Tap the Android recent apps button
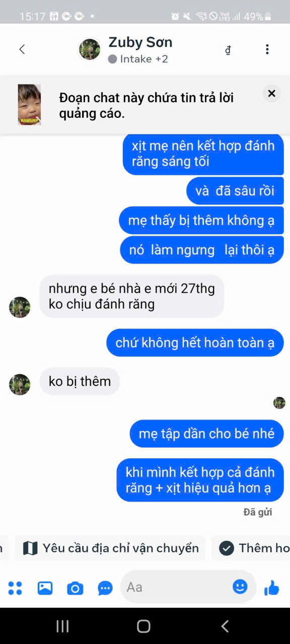Image resolution: width=290 pixels, height=644 pixels. click(62, 626)
